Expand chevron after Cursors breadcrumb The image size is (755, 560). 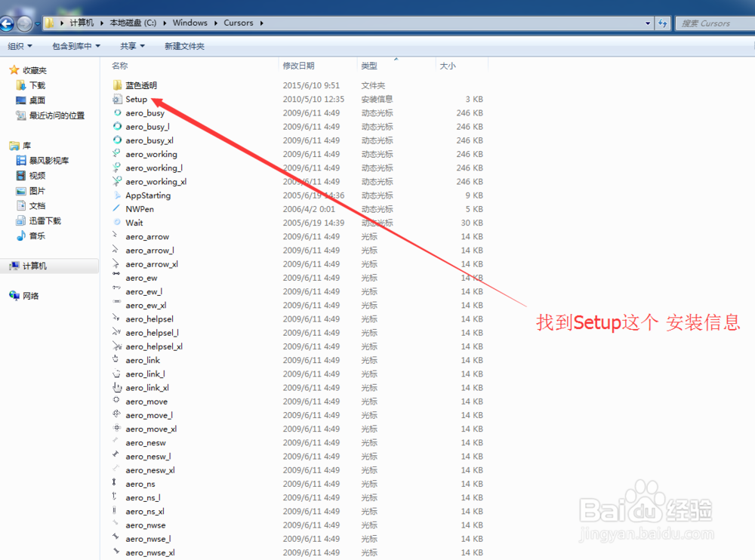click(261, 23)
